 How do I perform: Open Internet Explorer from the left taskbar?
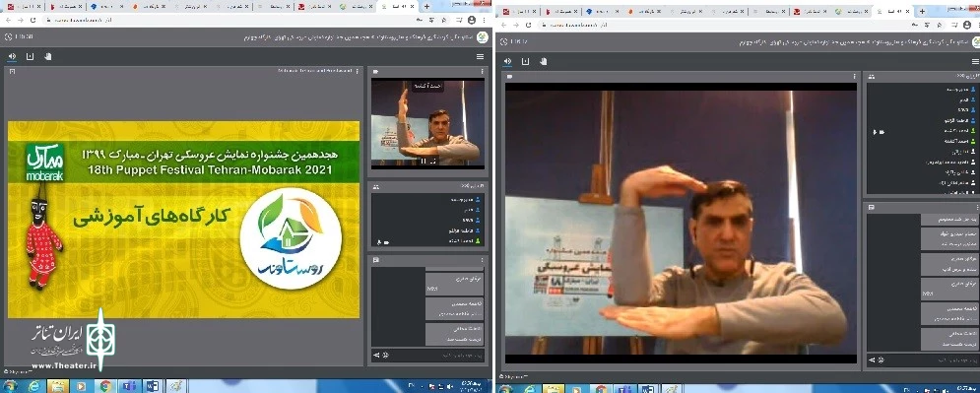point(33,386)
